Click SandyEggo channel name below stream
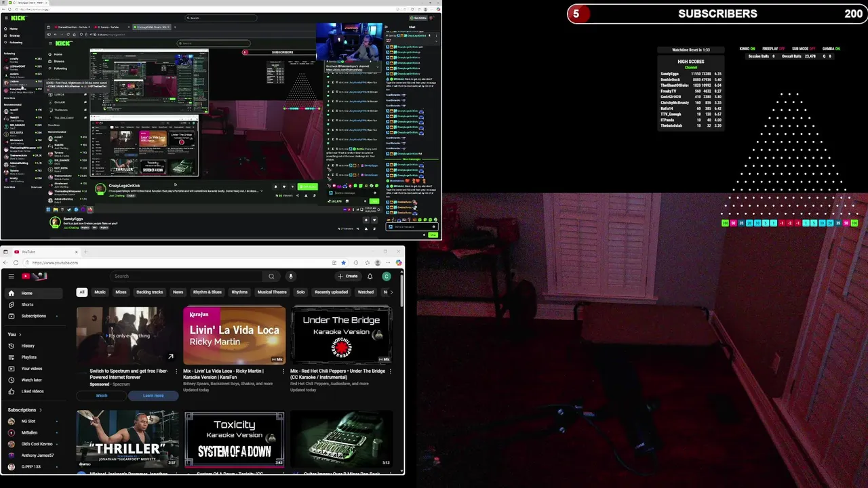Screen dimensions: 868x488 73,219
